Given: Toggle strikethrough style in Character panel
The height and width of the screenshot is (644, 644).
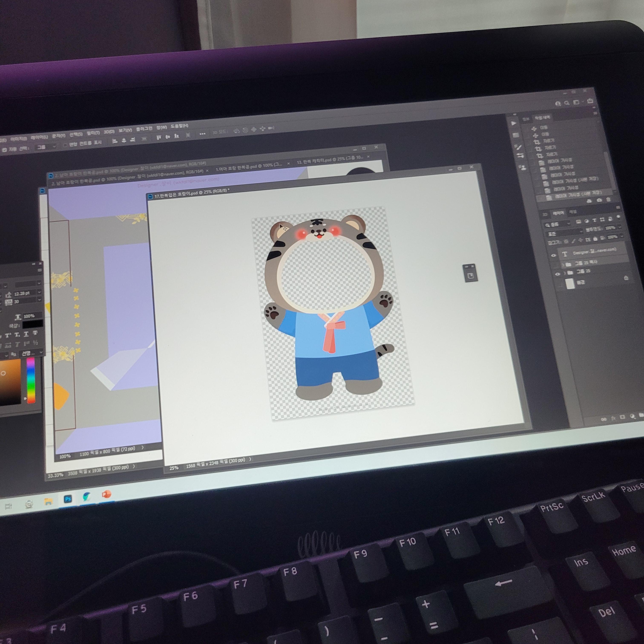Looking at the screenshot, I should 35,333.
